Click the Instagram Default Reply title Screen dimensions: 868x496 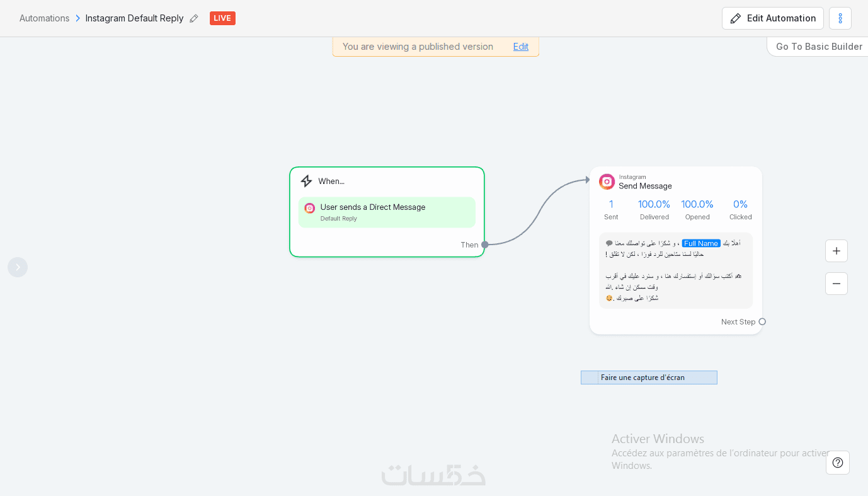[134, 18]
